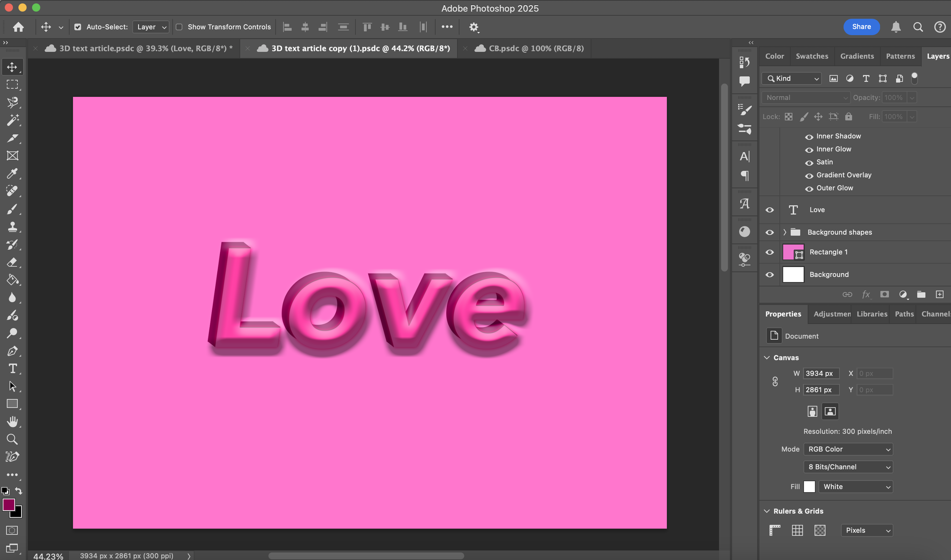Toggle visibility of the Inner Shadow effect
This screenshot has width=951, height=560.
pyautogui.click(x=809, y=136)
